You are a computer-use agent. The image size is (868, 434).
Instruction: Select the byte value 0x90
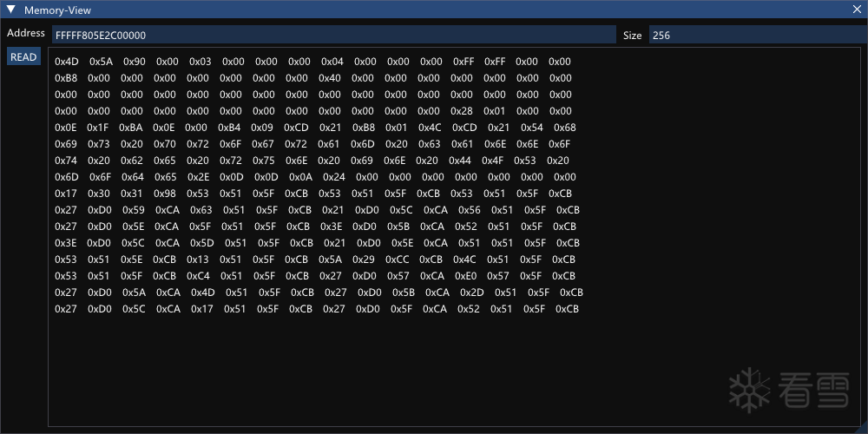click(135, 62)
